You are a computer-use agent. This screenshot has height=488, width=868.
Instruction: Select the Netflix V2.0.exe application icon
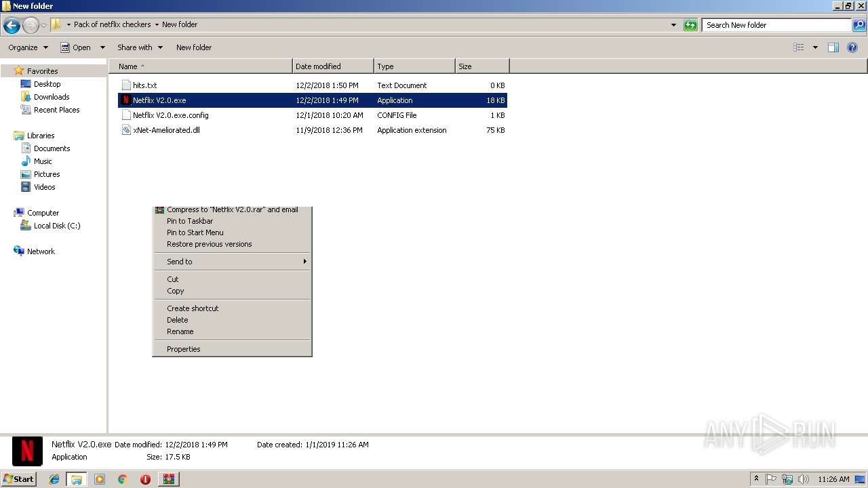tap(126, 100)
